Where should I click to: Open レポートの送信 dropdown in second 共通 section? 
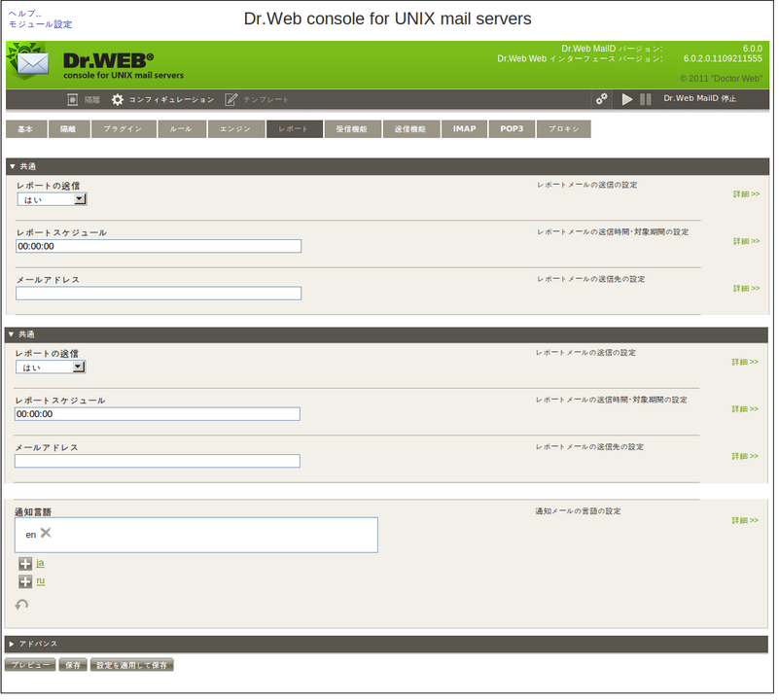(x=51, y=368)
